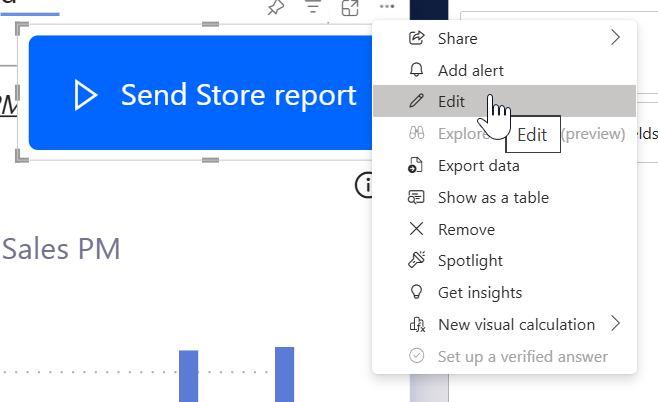Expand the Share submenu arrow
This screenshot has width=658, height=402.
click(616, 38)
